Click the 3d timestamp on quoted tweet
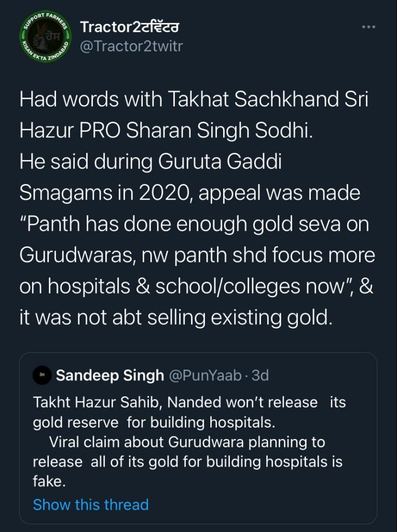This screenshot has width=397, height=532. coord(259,375)
